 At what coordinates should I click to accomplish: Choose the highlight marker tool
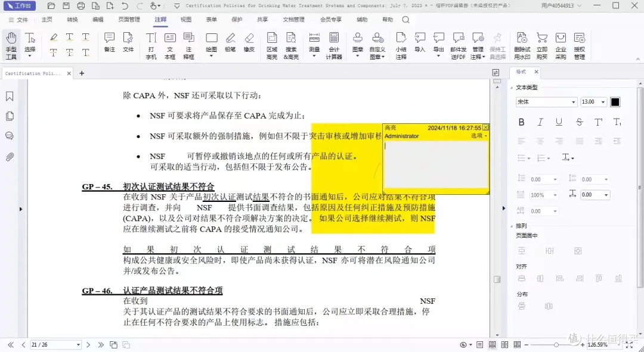(54, 38)
